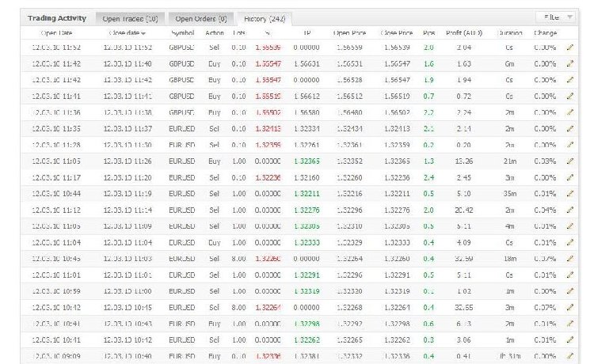Click edit pencil for the 2.04 profit trade
Image resolution: width=594 pixels, height=364 pixels.
(x=569, y=48)
